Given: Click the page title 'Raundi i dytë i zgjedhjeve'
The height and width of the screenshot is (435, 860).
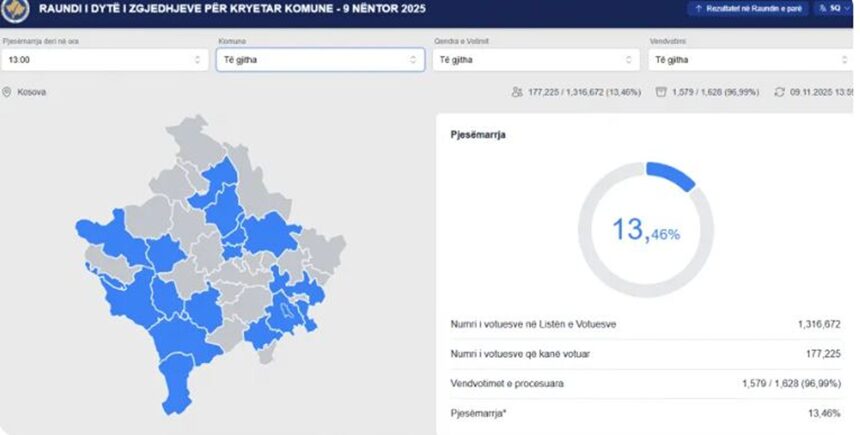Looking at the screenshot, I should point(200,8).
